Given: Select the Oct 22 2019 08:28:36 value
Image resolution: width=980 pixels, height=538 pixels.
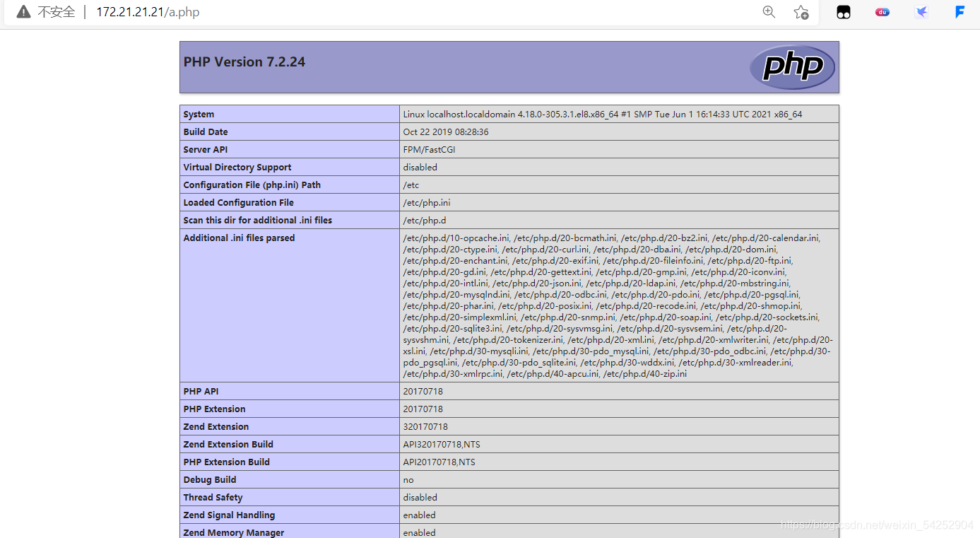Looking at the screenshot, I should (446, 132).
